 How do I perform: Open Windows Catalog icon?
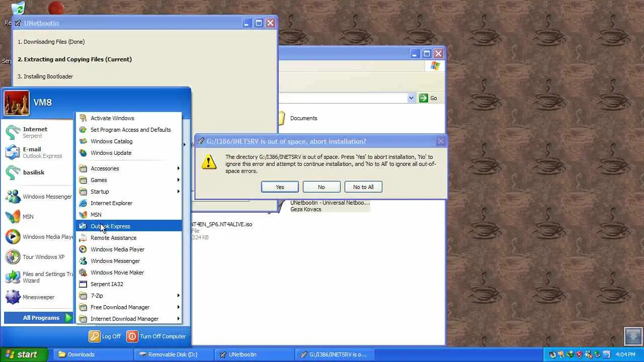83,141
